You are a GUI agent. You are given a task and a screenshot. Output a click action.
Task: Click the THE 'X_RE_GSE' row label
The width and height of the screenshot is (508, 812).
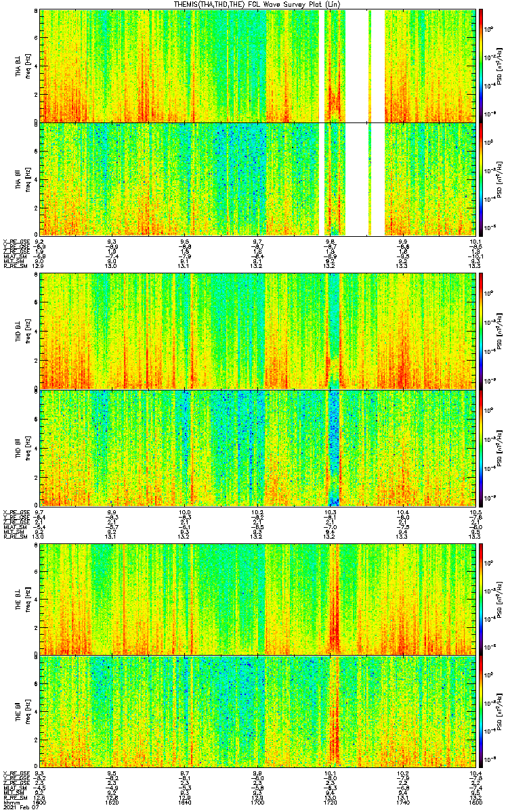point(16,774)
